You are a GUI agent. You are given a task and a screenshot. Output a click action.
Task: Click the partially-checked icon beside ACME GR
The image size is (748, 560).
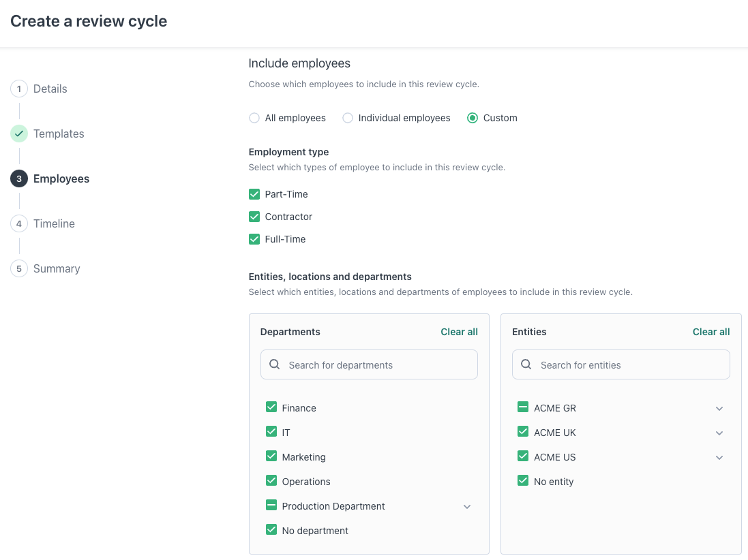(523, 407)
